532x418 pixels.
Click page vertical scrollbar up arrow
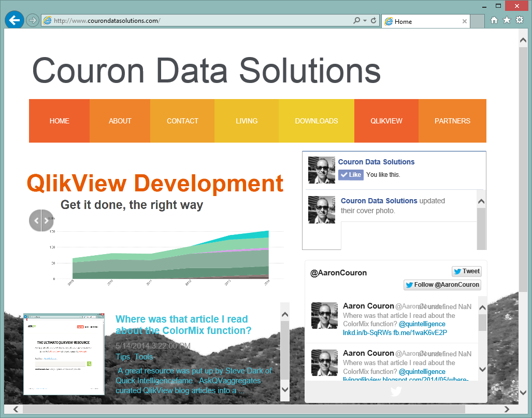[x=523, y=40]
